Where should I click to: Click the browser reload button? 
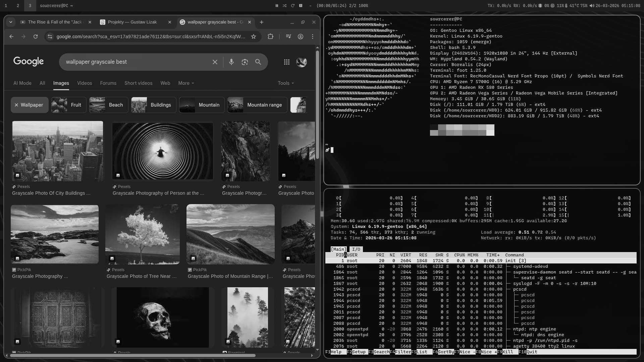click(x=36, y=37)
